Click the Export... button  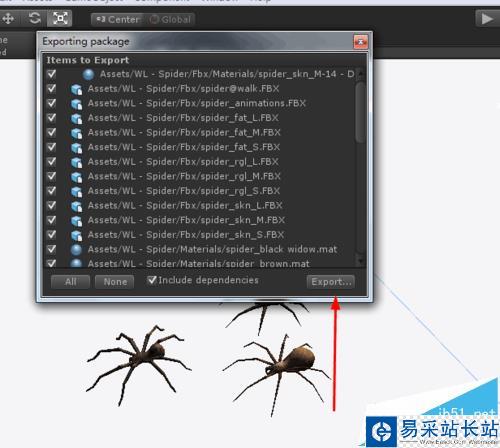331,282
